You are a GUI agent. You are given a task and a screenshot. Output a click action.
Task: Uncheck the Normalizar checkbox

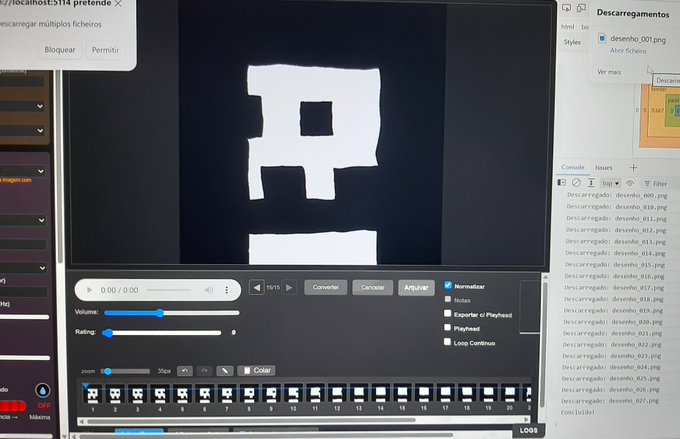click(x=448, y=285)
